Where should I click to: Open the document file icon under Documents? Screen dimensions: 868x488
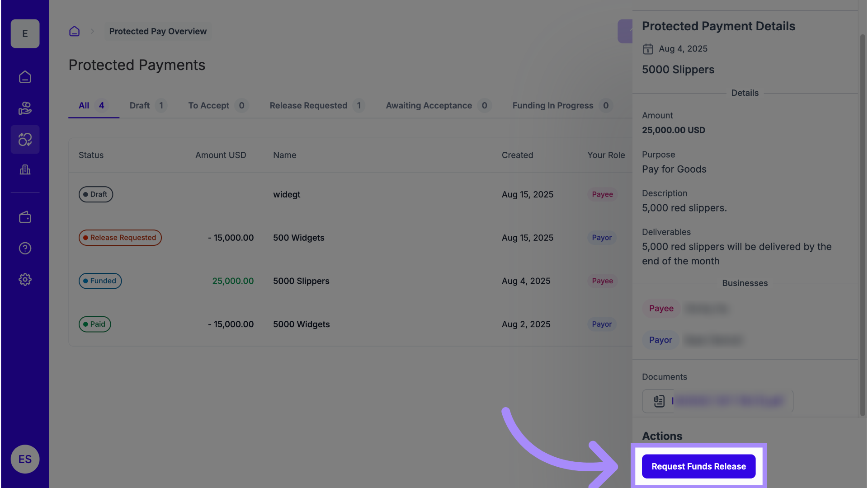[659, 401]
